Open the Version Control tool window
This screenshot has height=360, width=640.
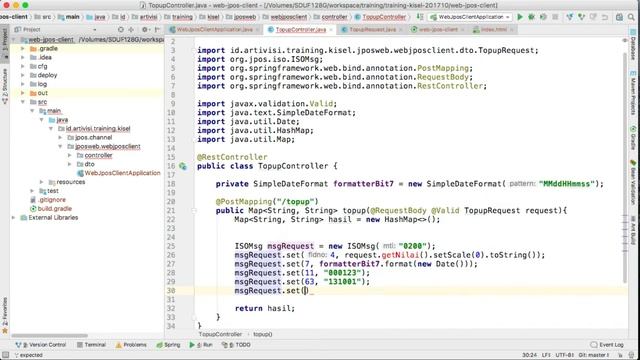coord(40,345)
